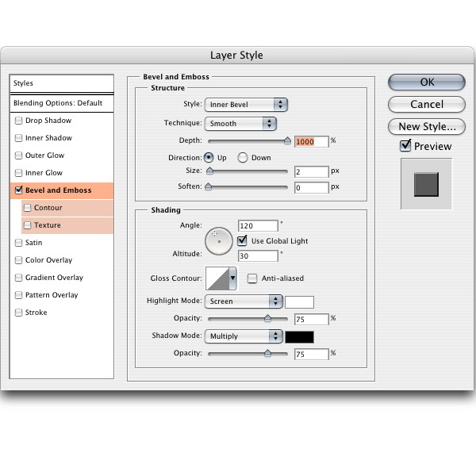Image resolution: width=476 pixels, height=476 pixels.
Task: Select the Pattern Overlay label
Action: pyautogui.click(x=52, y=295)
